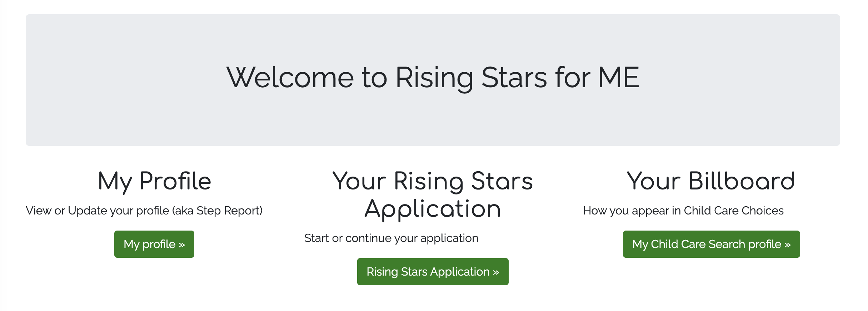Click the green Rising Stars Application button

[x=432, y=272]
